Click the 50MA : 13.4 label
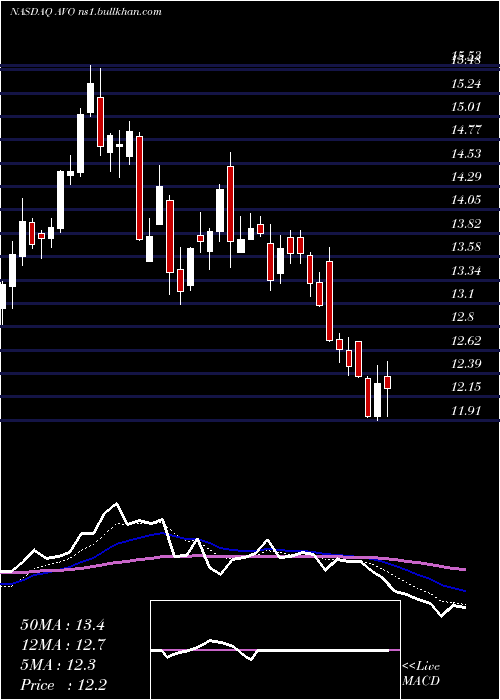This screenshot has height=700, width=500. pos(62,625)
